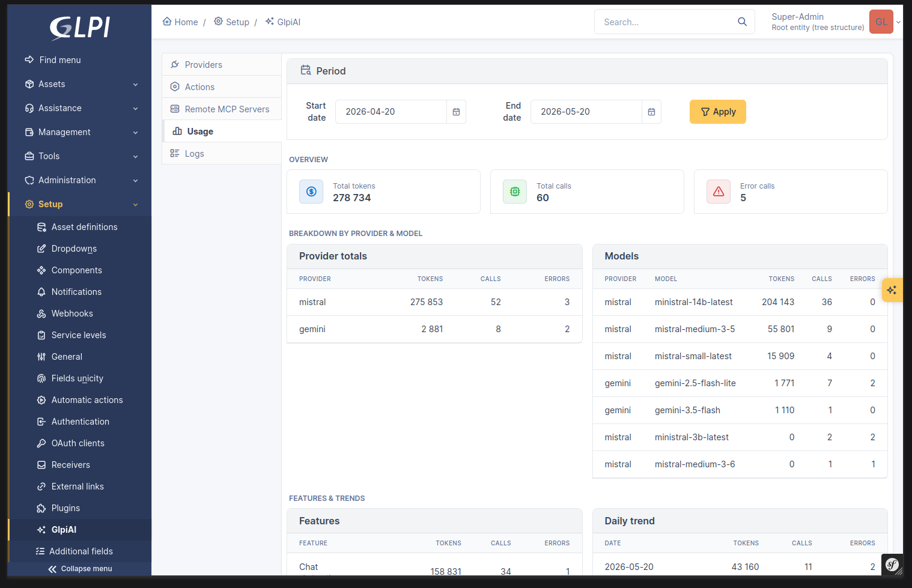Open the floating AI assistant button
The image size is (912, 588).
click(892, 290)
